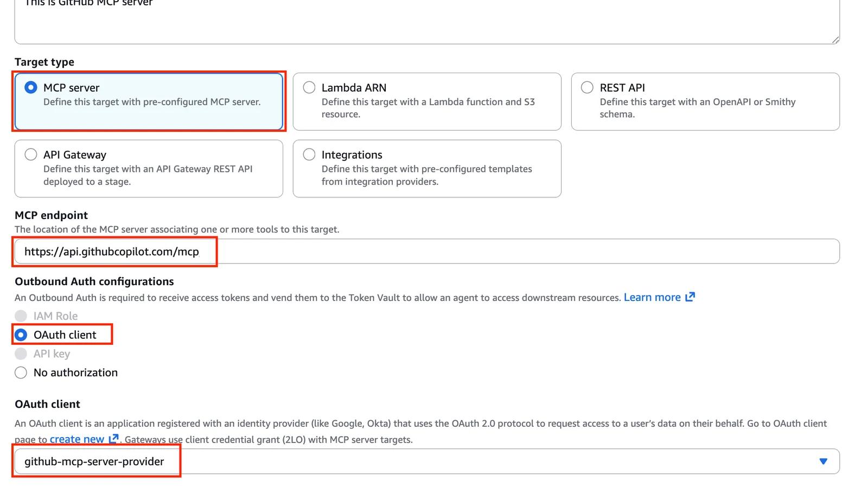Select the API Gateway radio button
The width and height of the screenshot is (868, 488).
(x=31, y=155)
